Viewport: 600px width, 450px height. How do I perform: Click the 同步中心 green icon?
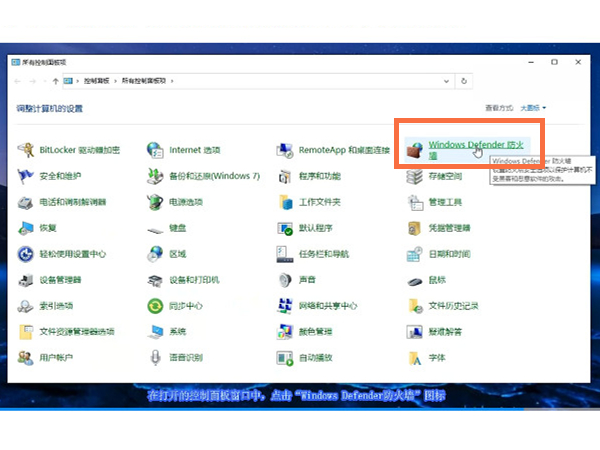[155, 306]
